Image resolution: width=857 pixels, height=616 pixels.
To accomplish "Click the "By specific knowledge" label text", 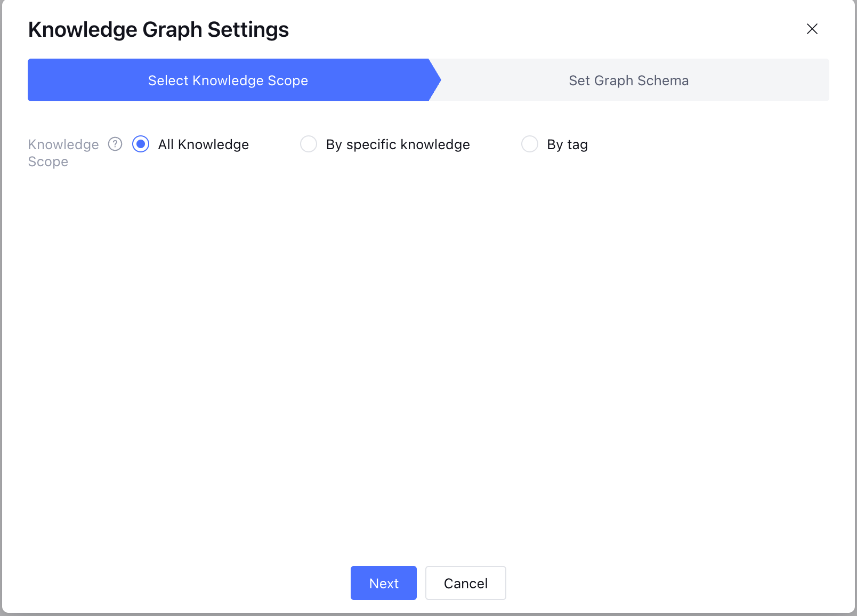I will pos(398,144).
